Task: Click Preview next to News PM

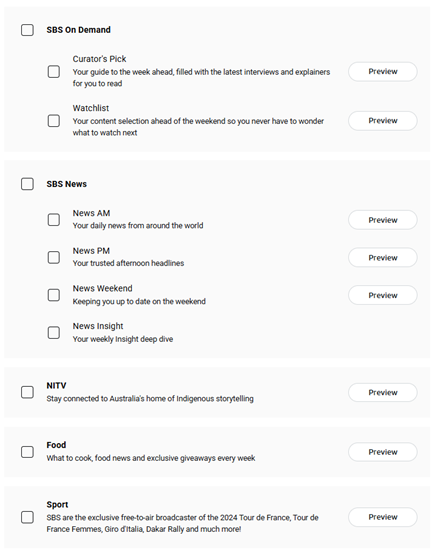Action: 383,257
